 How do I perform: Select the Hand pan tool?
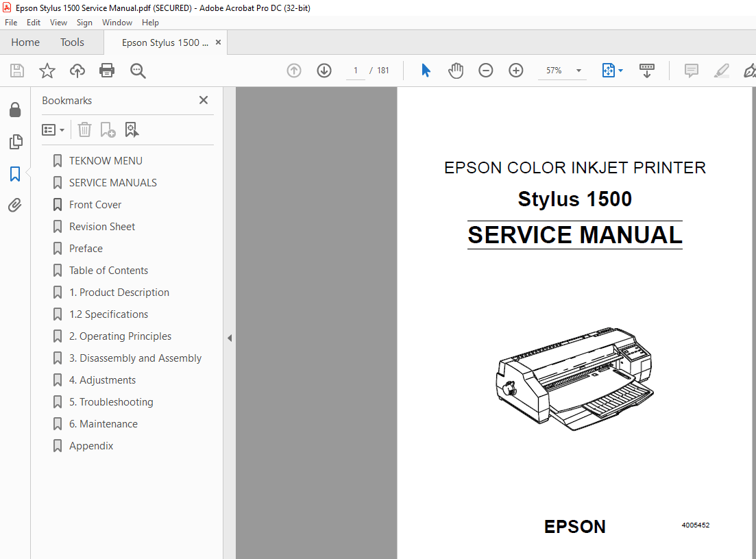coord(455,71)
